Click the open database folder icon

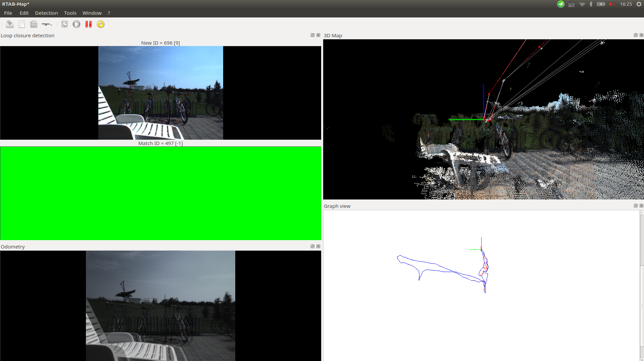click(34, 24)
